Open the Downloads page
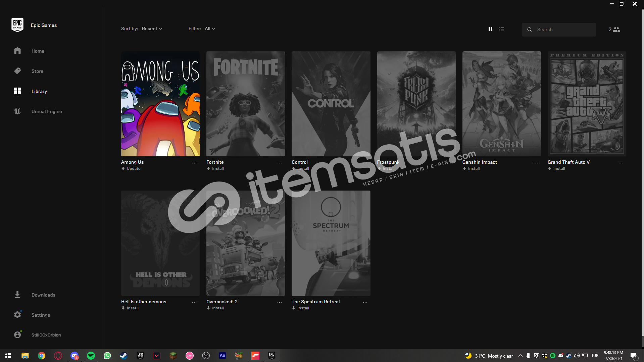This screenshot has width=644, height=362. click(x=43, y=295)
